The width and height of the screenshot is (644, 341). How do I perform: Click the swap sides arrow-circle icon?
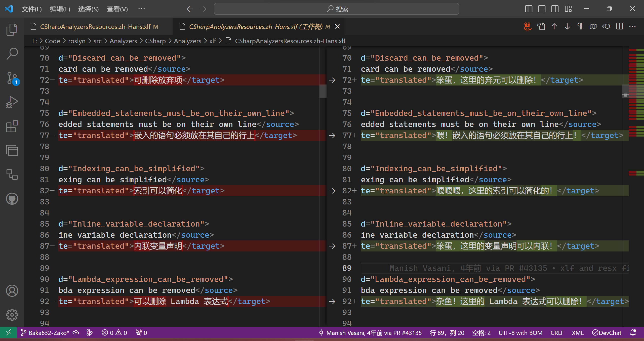[606, 26]
